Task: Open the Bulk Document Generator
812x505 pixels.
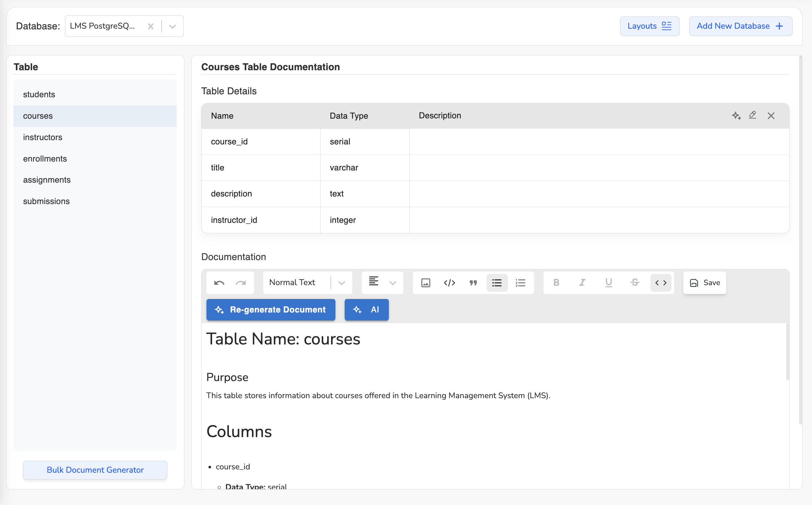Action: (x=95, y=470)
